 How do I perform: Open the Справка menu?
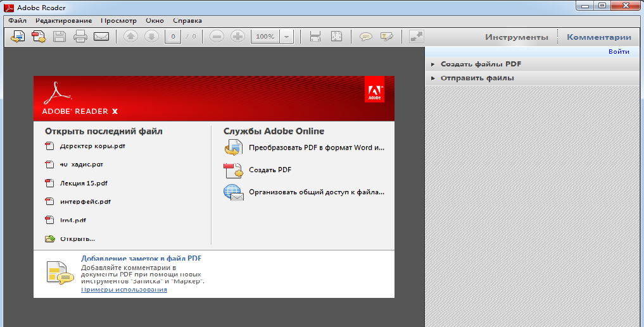coord(187,20)
